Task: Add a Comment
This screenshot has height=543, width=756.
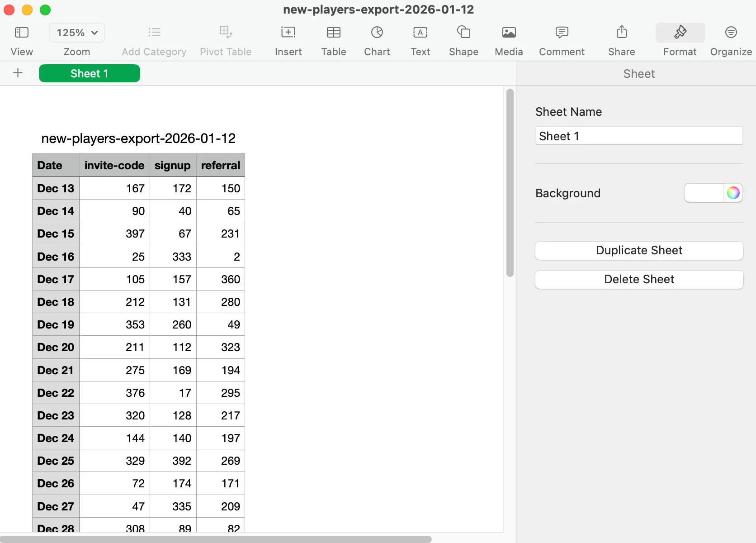Action: (x=562, y=32)
